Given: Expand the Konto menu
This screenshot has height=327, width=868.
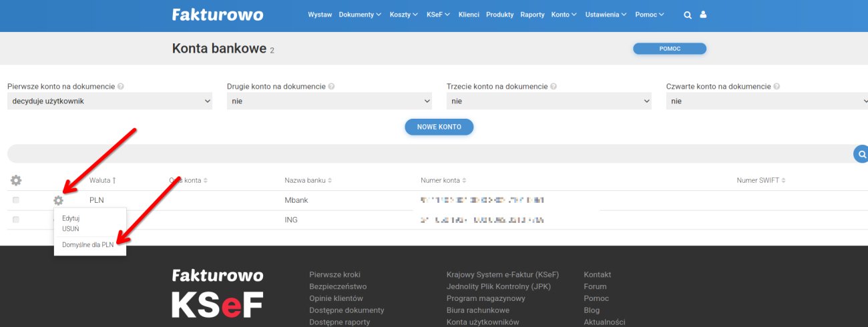Looking at the screenshot, I should 564,15.
